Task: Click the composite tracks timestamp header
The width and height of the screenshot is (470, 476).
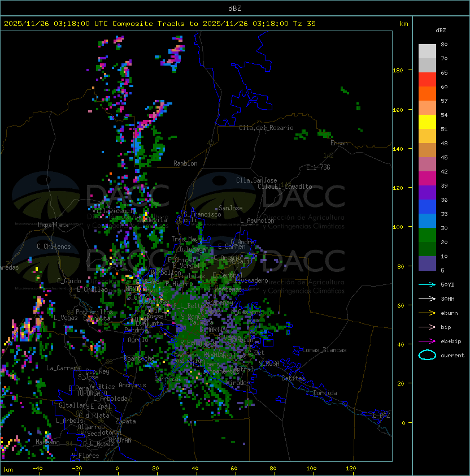Action: point(160,24)
